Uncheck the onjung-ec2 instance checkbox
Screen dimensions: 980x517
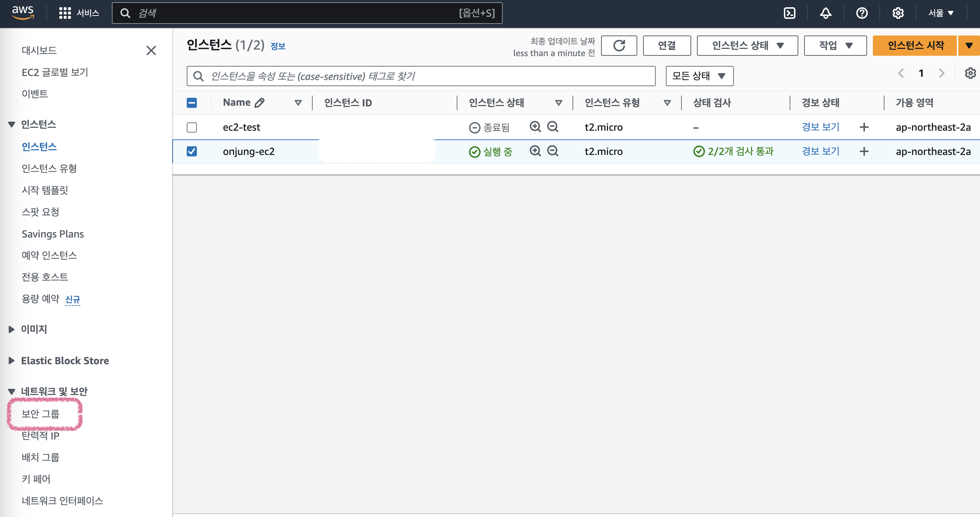click(192, 152)
